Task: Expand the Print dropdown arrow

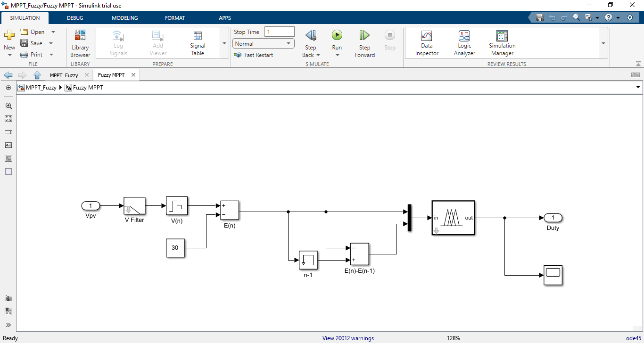Action: click(51, 55)
